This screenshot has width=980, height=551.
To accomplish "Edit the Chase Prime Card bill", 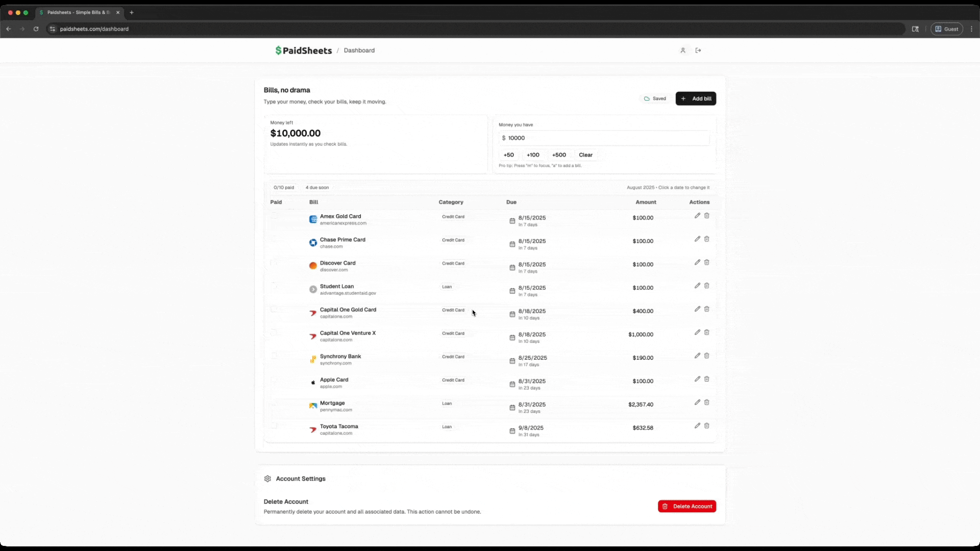I will (x=697, y=239).
